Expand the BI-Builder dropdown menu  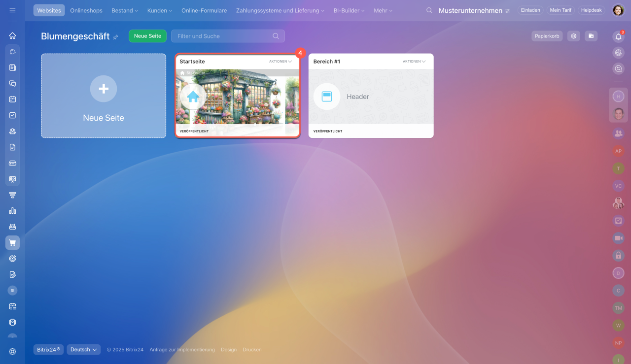point(349,10)
